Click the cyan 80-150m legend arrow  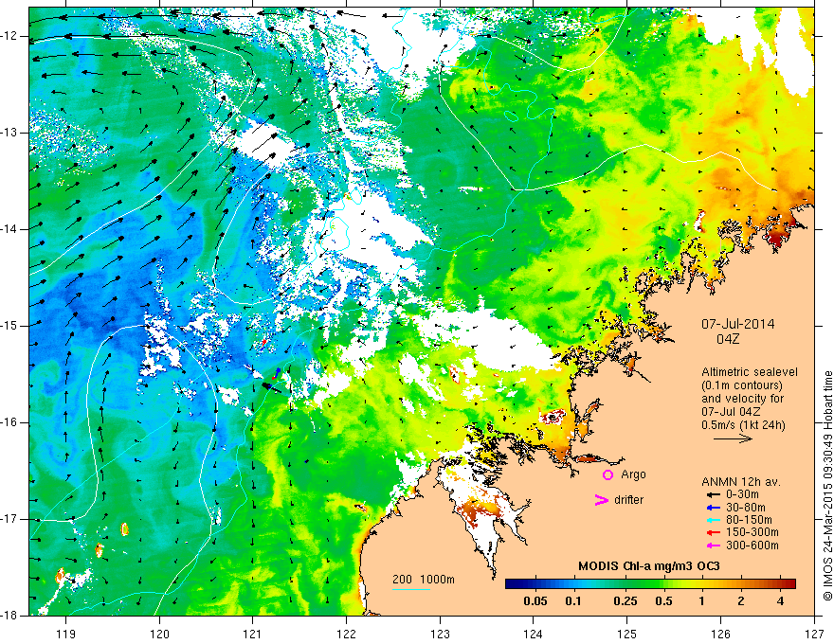click(x=713, y=520)
